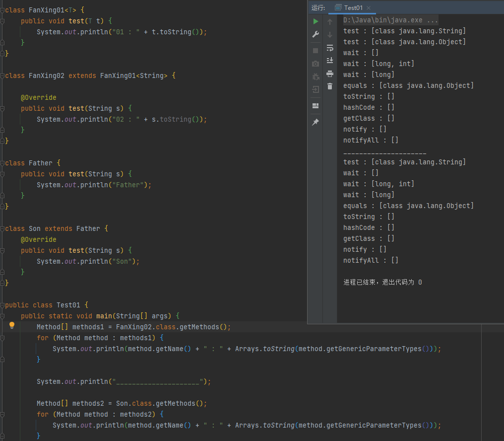Navigate down the stack trace with down arrow
Screen dimensions: 504x441
330,34
